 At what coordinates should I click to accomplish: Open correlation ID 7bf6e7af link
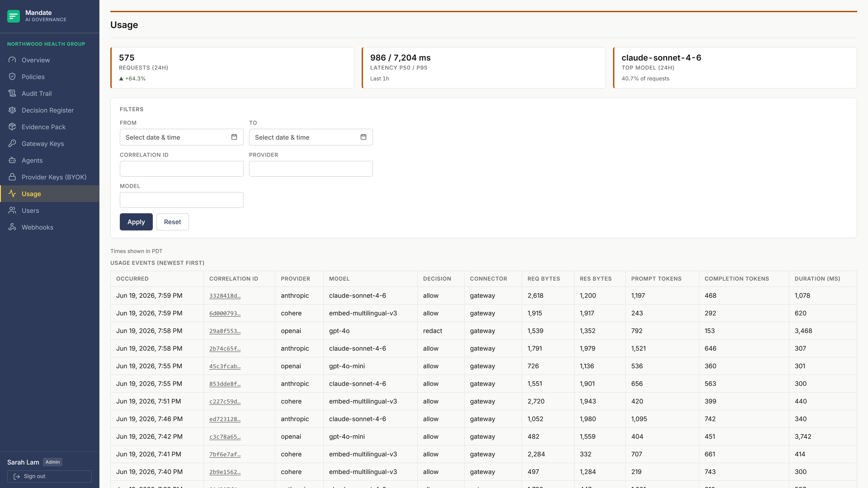pos(225,455)
